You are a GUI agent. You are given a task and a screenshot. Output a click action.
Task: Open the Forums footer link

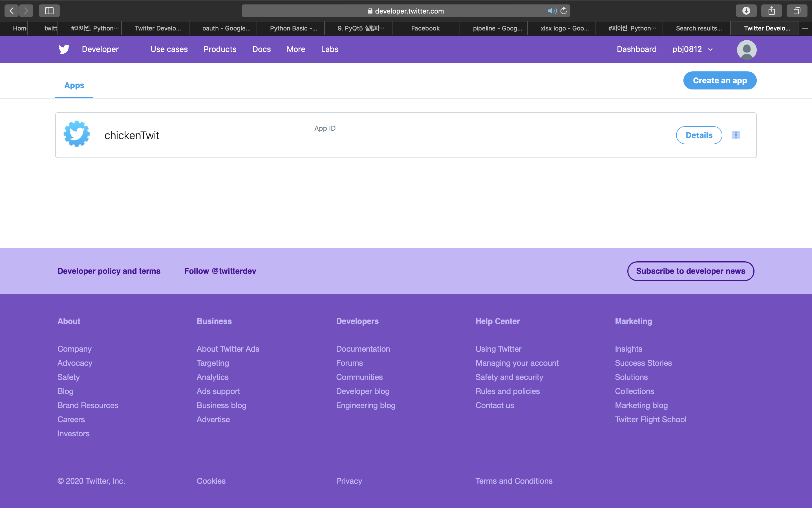pos(349,363)
